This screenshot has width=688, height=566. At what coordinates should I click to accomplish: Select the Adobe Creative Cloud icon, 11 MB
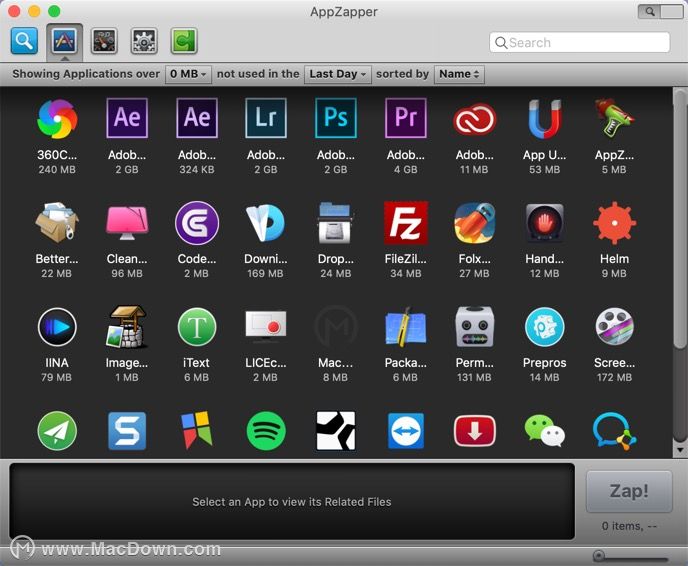pyautogui.click(x=474, y=119)
